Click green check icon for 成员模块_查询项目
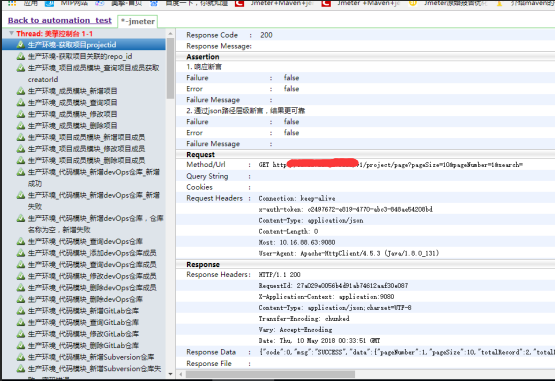The image size is (555, 381). [21, 103]
